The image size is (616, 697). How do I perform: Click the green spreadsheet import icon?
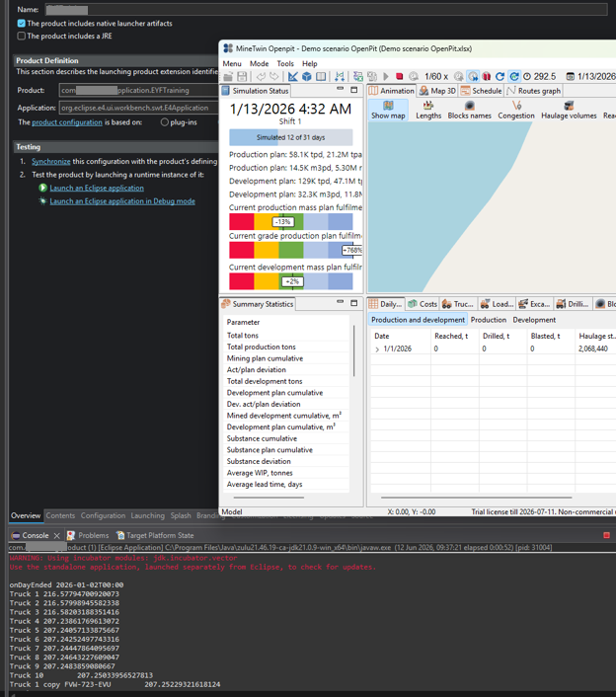358,76
